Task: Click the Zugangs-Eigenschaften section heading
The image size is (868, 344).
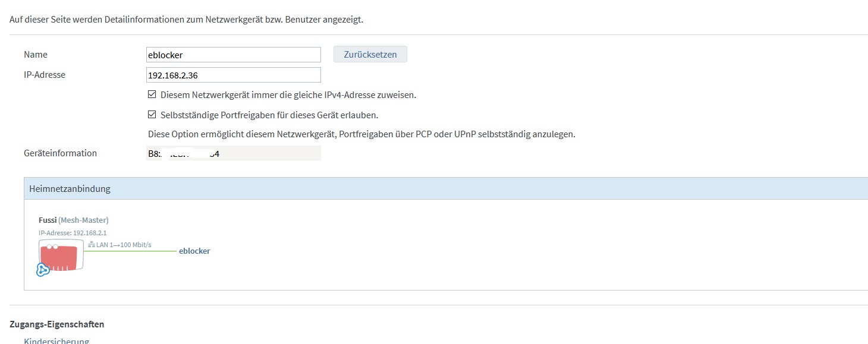Action: 57,324
